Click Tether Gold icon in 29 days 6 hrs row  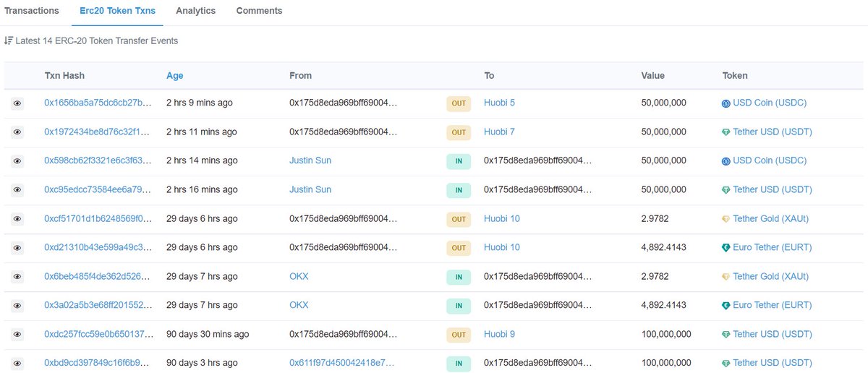pyautogui.click(x=726, y=219)
